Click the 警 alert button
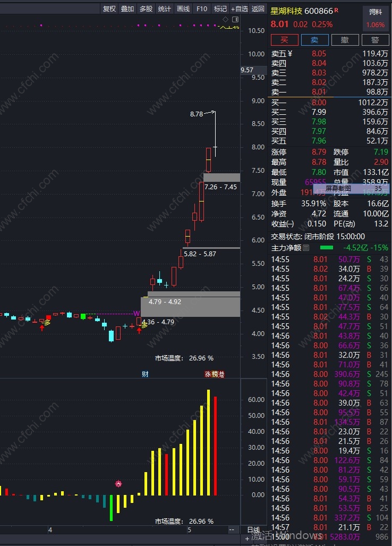392x546 pixels. pos(376,40)
